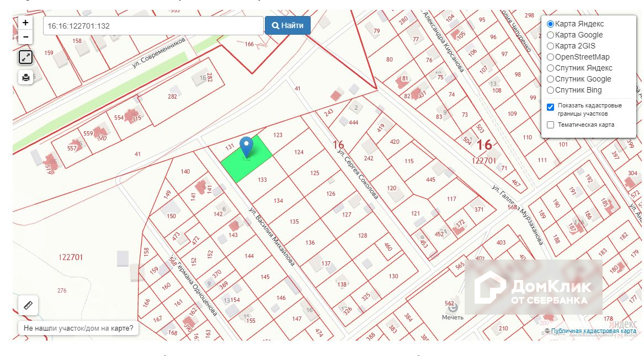The width and height of the screenshot is (644, 356).
Task: Click street label Германа Одноценова
Action: pos(196,288)
